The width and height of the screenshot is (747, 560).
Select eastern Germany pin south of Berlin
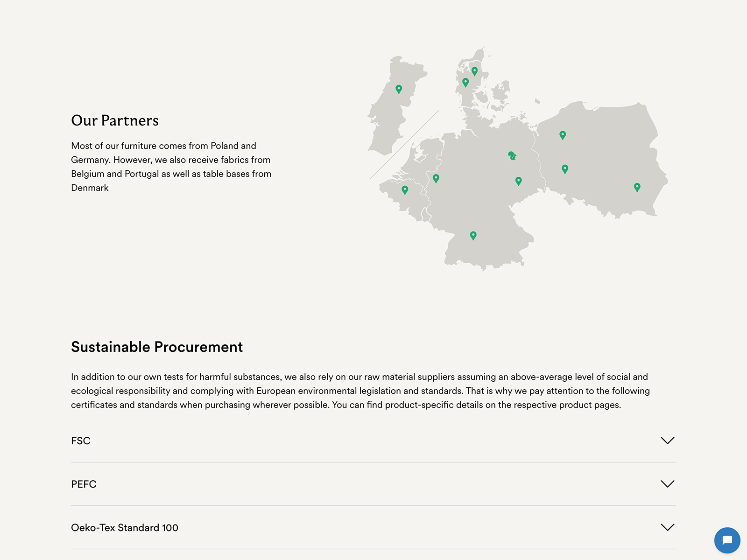click(x=518, y=181)
